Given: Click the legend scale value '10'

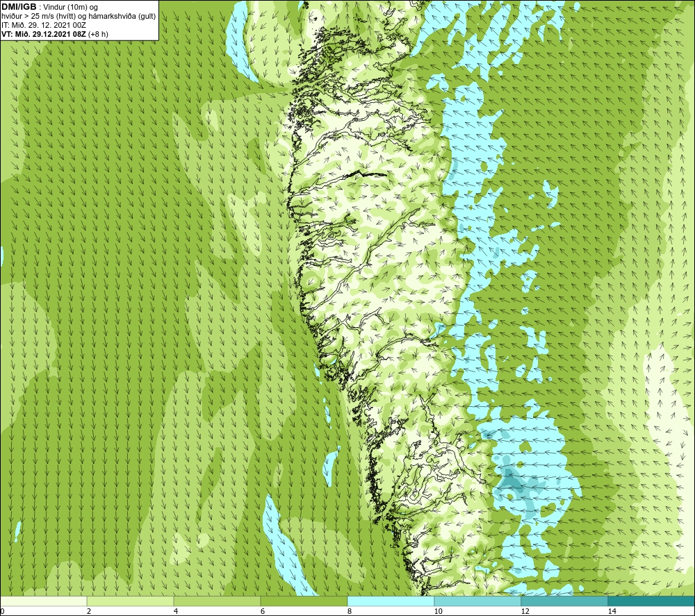Looking at the screenshot, I should coord(438,611).
